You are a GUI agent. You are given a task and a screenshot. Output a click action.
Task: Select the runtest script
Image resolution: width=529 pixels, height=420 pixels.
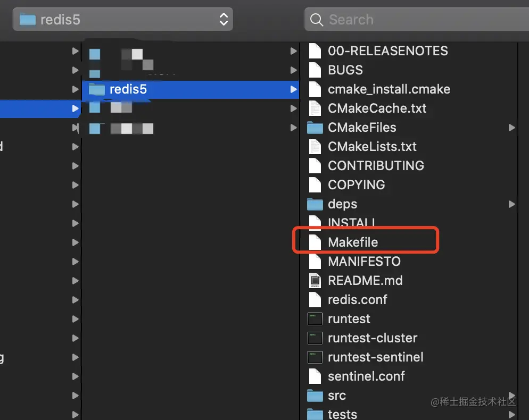tap(349, 319)
